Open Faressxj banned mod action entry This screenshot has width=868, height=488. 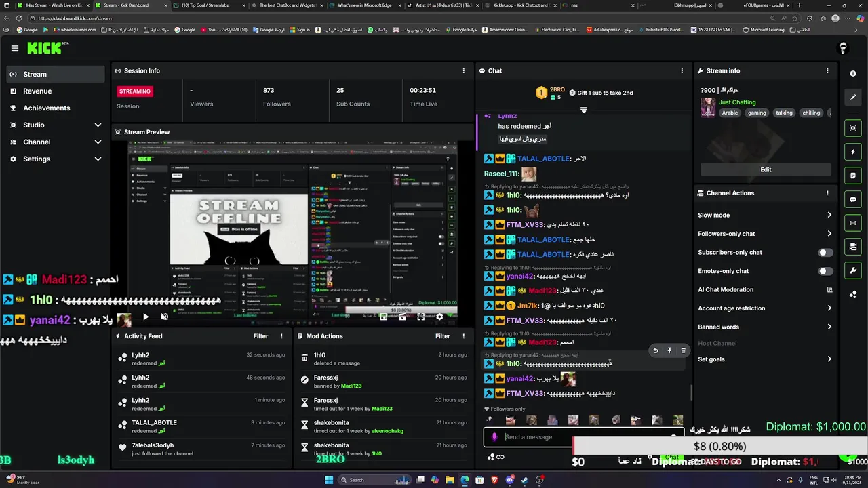click(384, 382)
